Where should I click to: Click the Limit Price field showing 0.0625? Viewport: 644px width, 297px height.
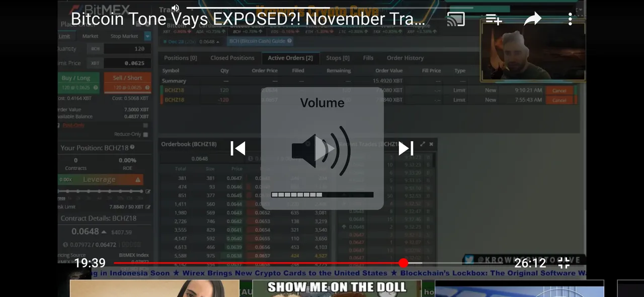point(127,63)
